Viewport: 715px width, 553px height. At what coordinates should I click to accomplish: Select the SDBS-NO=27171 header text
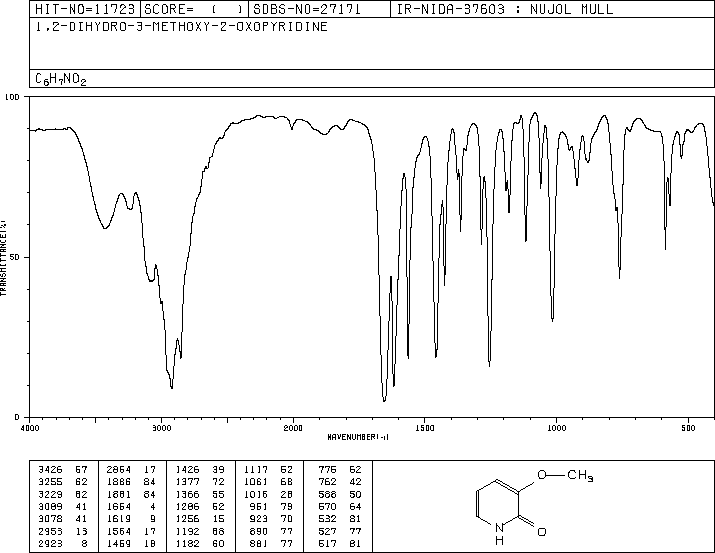pyautogui.click(x=307, y=9)
